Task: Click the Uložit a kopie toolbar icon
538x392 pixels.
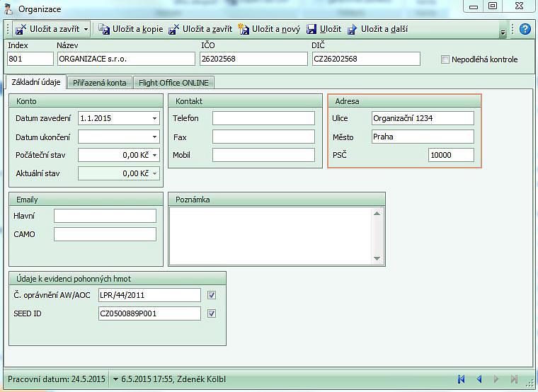Action: click(x=104, y=29)
